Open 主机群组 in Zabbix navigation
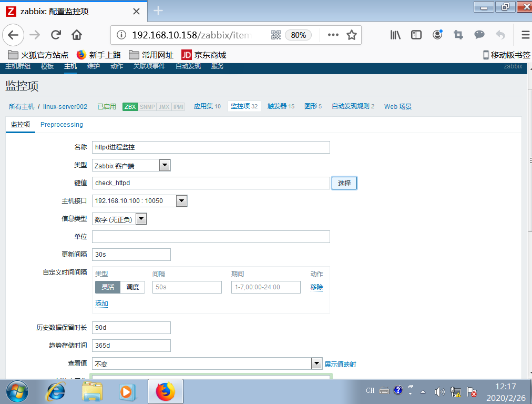 (x=18, y=66)
